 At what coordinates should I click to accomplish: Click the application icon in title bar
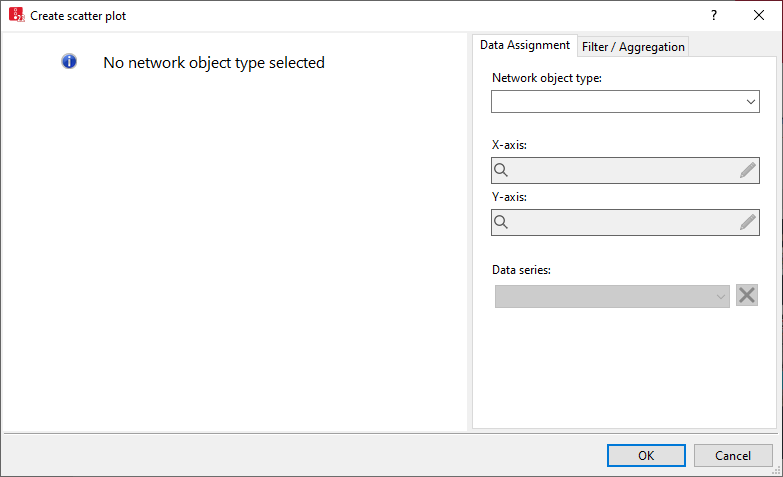coord(16,16)
